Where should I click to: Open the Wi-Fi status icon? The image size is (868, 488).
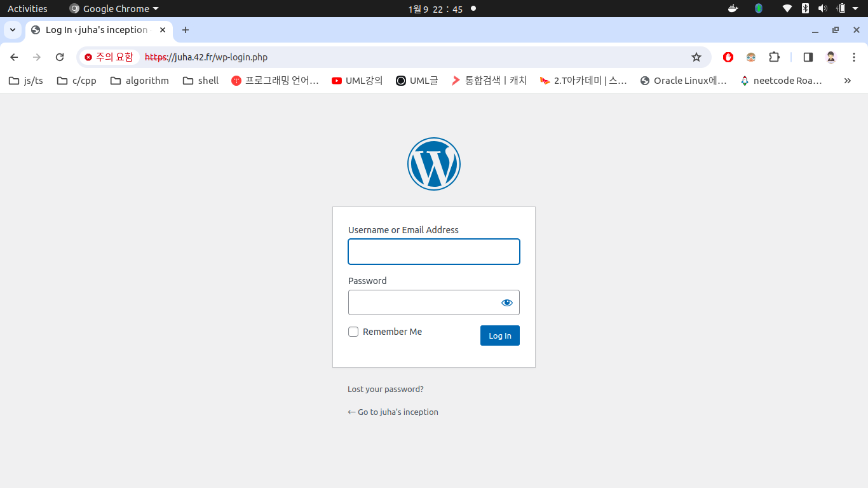click(x=787, y=8)
